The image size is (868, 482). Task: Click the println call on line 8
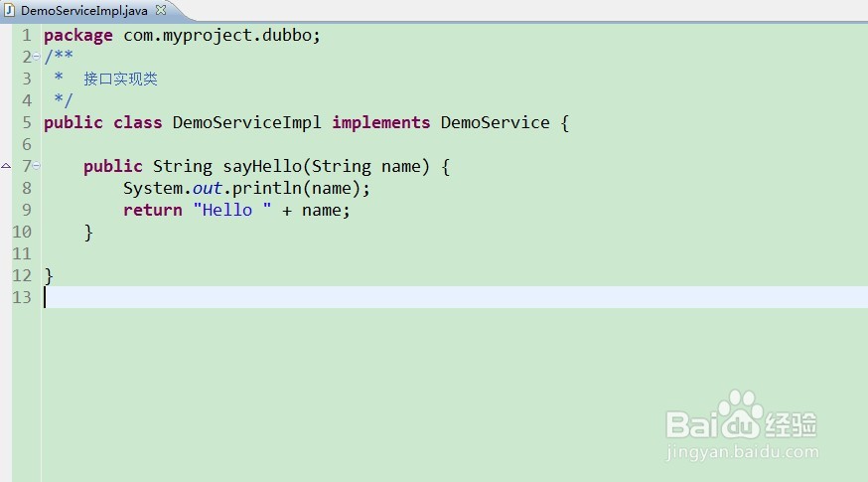[x=266, y=188]
